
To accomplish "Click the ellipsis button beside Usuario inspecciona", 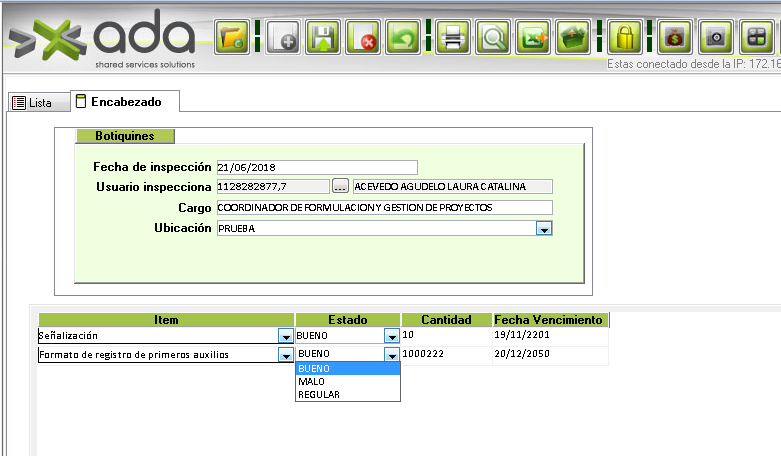I will (340, 186).
